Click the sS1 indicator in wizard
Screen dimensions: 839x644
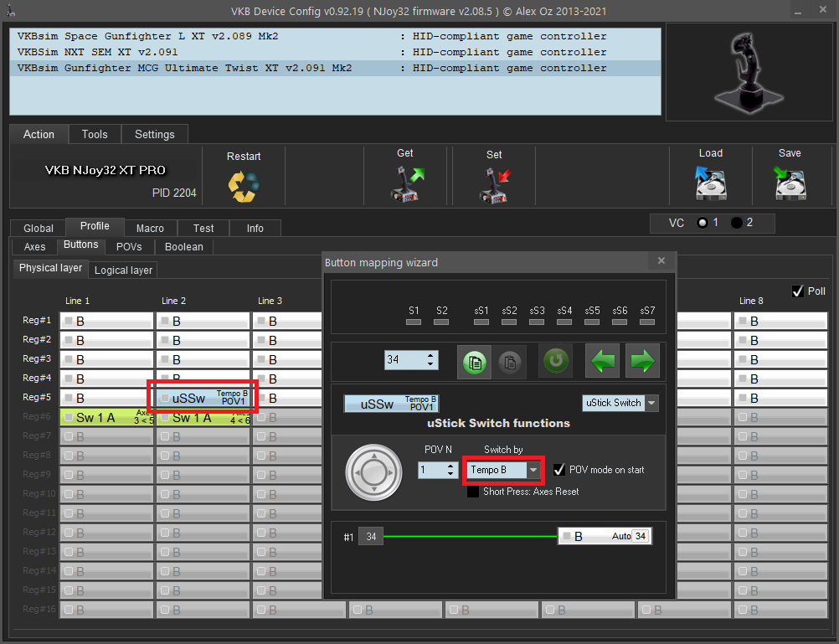[x=481, y=322]
